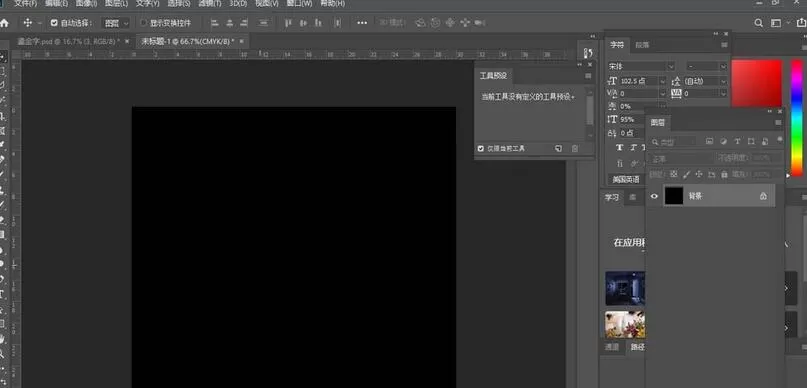Toggle the layer filter on/off switch

[780, 139]
